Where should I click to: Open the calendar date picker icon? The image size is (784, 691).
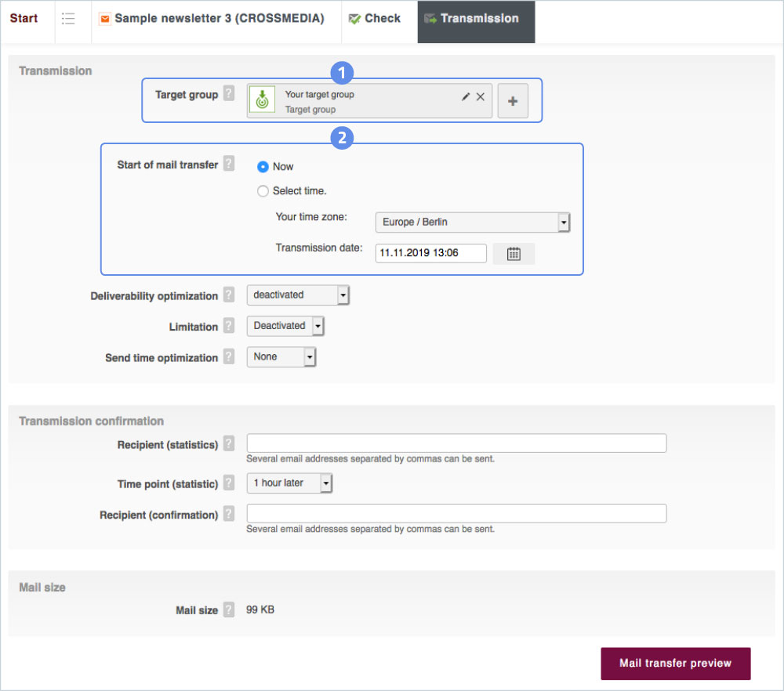click(x=514, y=254)
